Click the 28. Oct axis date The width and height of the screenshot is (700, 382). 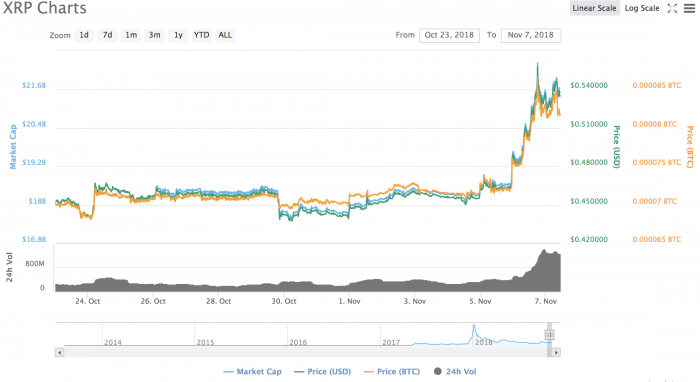218,301
